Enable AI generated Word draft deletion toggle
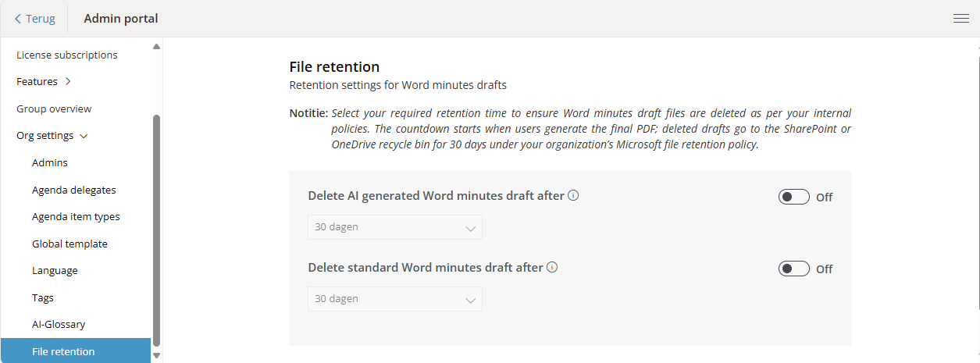Image resolution: width=980 pixels, height=363 pixels. click(x=793, y=197)
